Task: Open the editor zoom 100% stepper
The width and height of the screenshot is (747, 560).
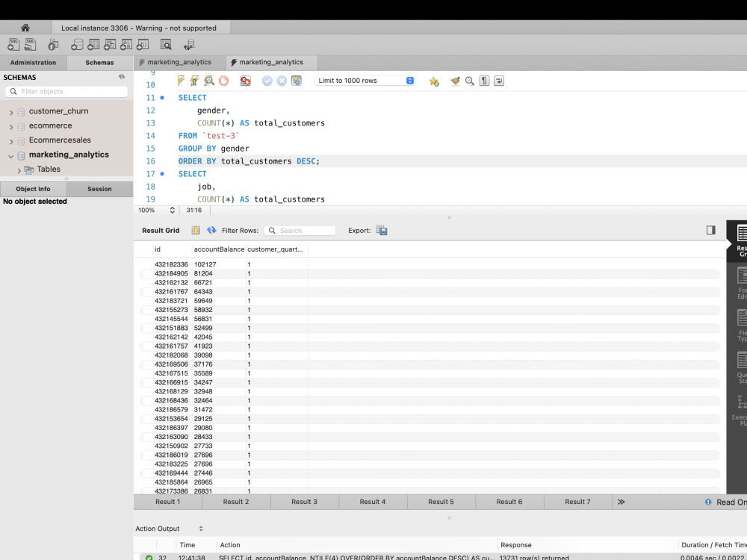Action: tap(172, 210)
